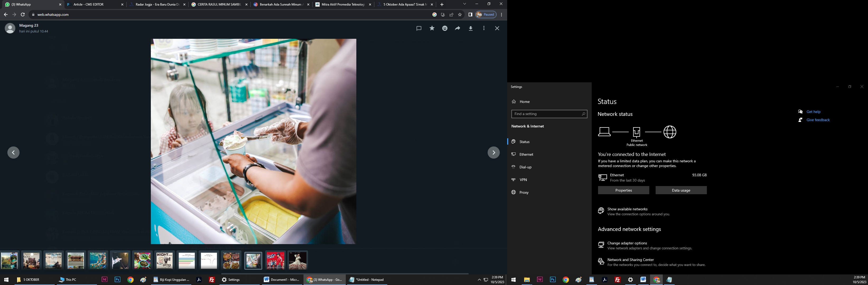Open Chrome three-dot menu

click(502, 15)
